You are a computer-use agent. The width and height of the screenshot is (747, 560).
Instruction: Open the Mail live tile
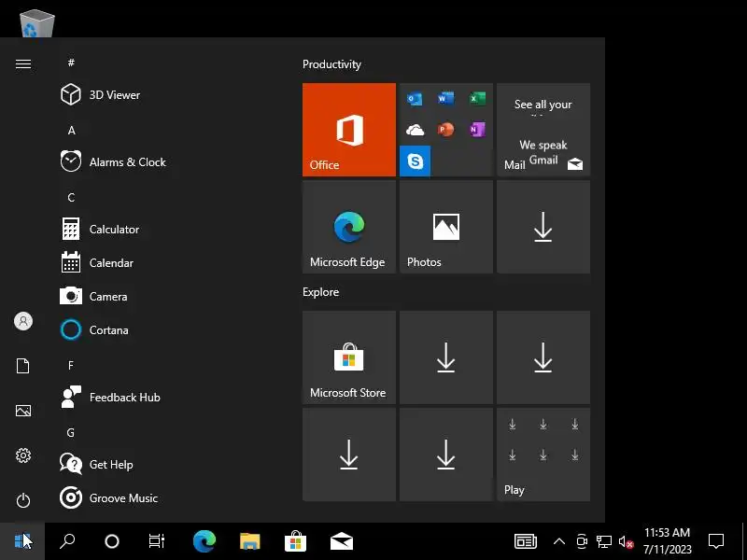click(543, 130)
